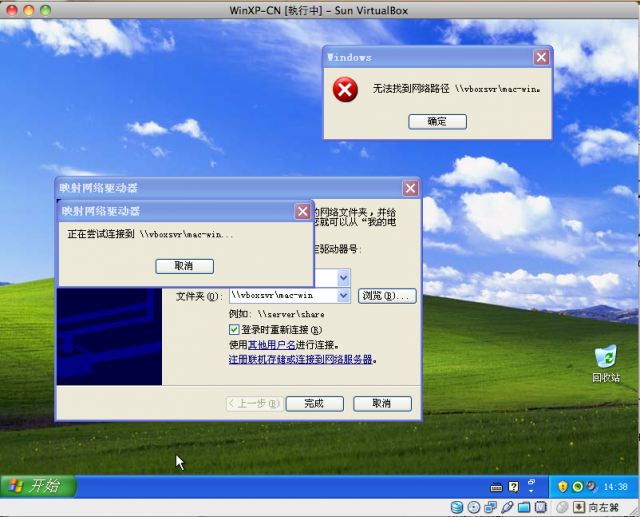Select the Recycle Bin desktop icon

[x=606, y=363]
